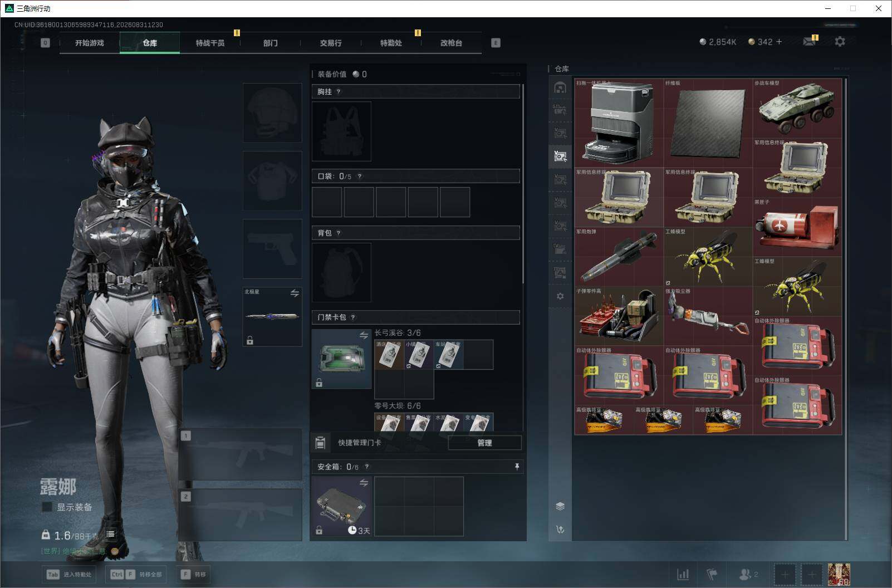The width and height of the screenshot is (892, 588).
Task: Click the 装备价值 0 text
Action: [342, 74]
